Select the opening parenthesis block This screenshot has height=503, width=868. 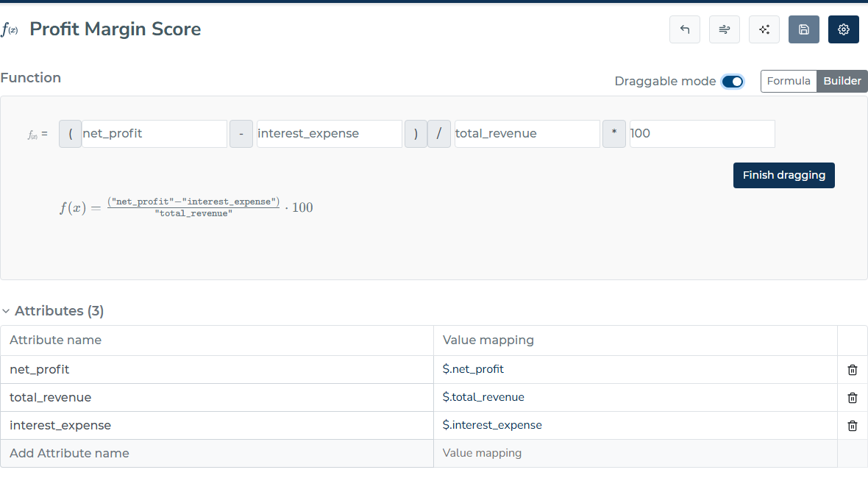(x=71, y=134)
